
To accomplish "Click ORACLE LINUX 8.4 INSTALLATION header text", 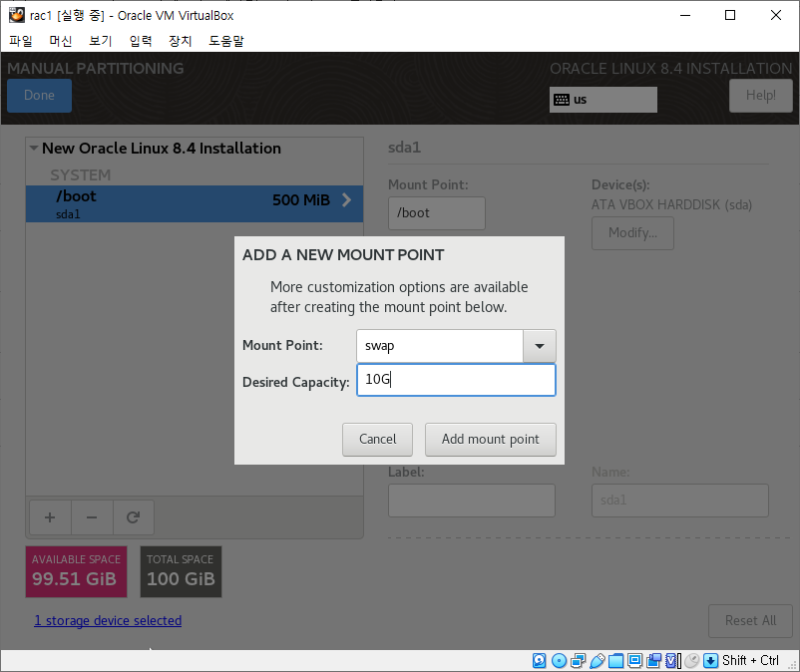I will click(671, 69).
